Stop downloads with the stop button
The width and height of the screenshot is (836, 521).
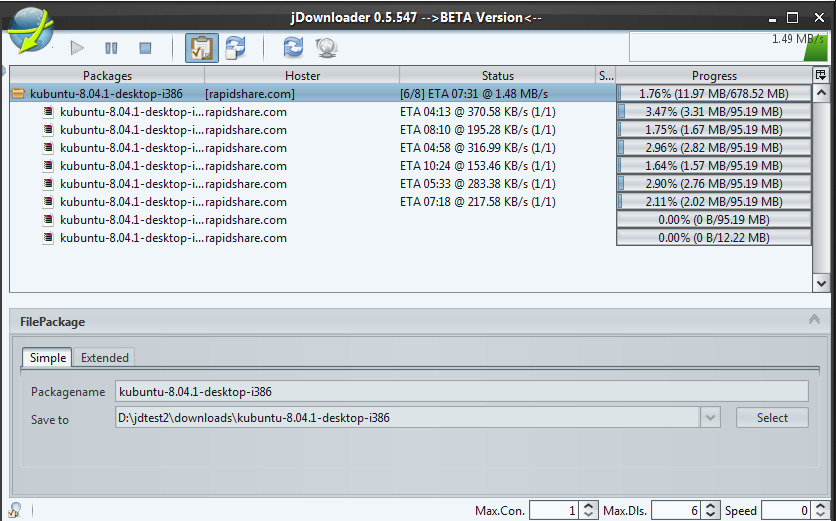145,48
